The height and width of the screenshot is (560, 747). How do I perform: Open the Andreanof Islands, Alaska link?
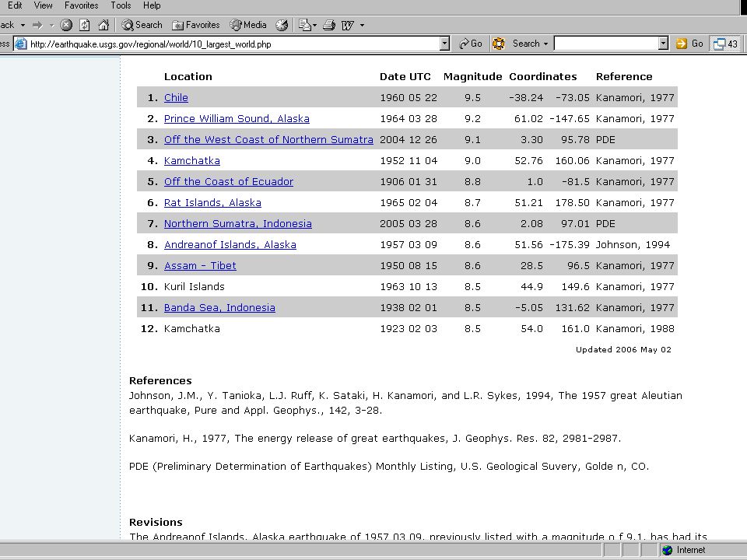(x=230, y=244)
